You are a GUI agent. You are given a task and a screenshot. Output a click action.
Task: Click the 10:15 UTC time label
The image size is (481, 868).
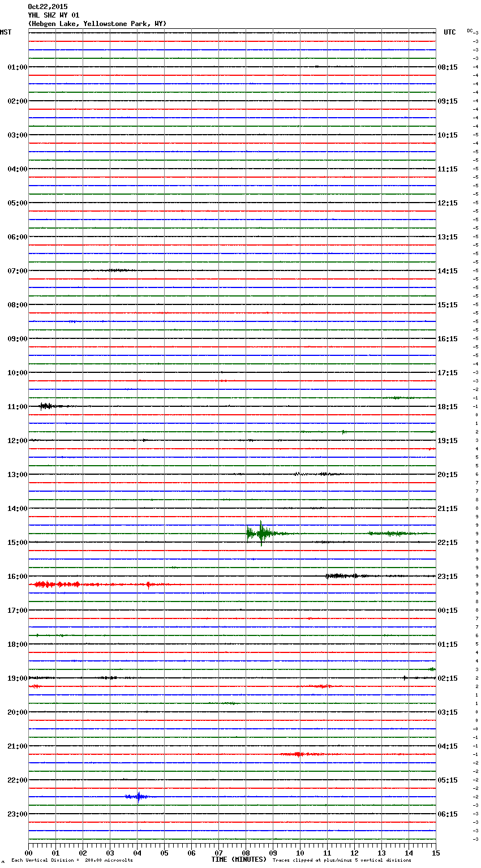coord(448,135)
